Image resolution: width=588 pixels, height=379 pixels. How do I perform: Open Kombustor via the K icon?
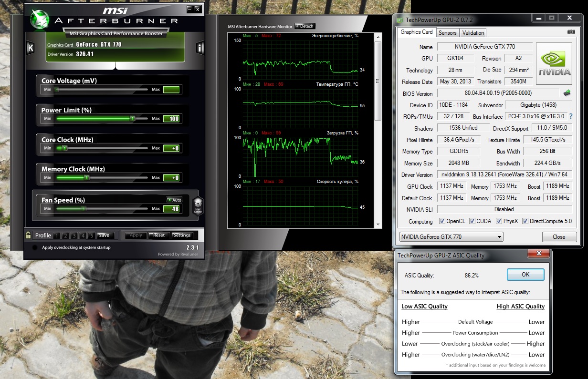coord(30,47)
